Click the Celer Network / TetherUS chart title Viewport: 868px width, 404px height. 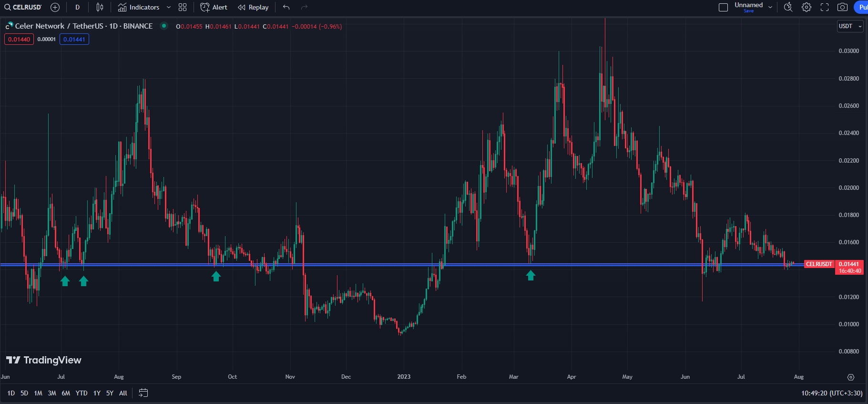(x=84, y=26)
